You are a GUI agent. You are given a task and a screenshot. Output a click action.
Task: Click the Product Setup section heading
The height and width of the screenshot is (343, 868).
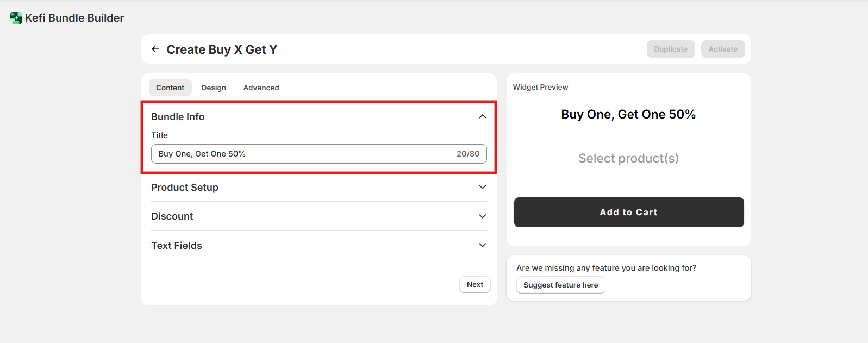pos(185,188)
